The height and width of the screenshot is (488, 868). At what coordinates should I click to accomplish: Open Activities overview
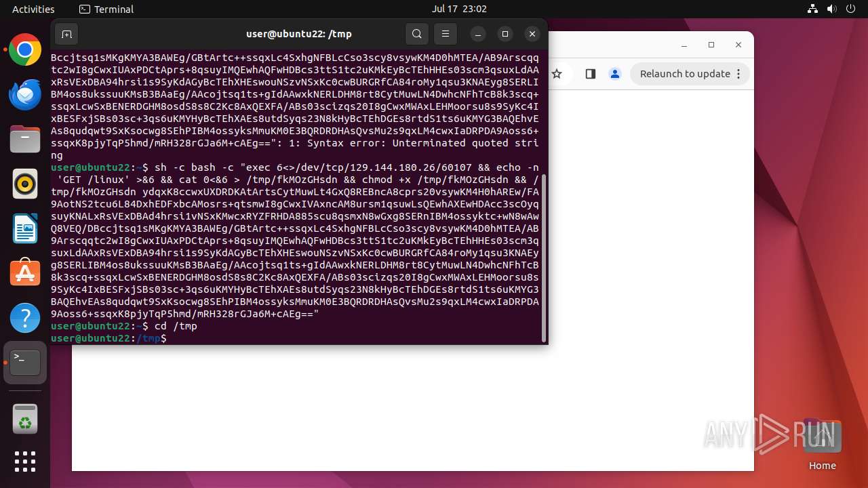pos(33,9)
